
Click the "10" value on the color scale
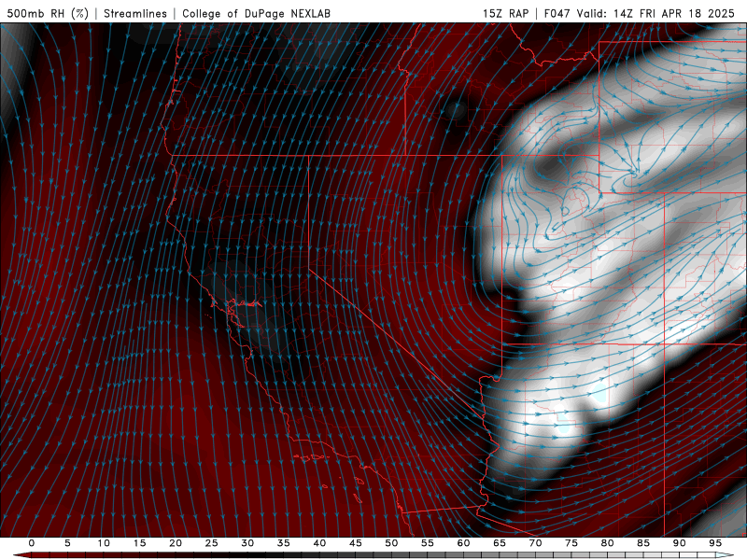(x=104, y=543)
